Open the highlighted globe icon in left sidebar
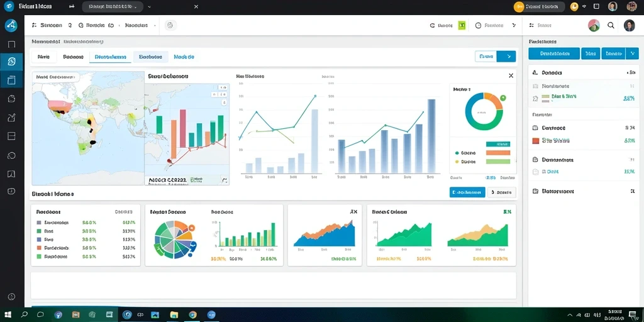The height and width of the screenshot is (322, 644). tap(11, 62)
